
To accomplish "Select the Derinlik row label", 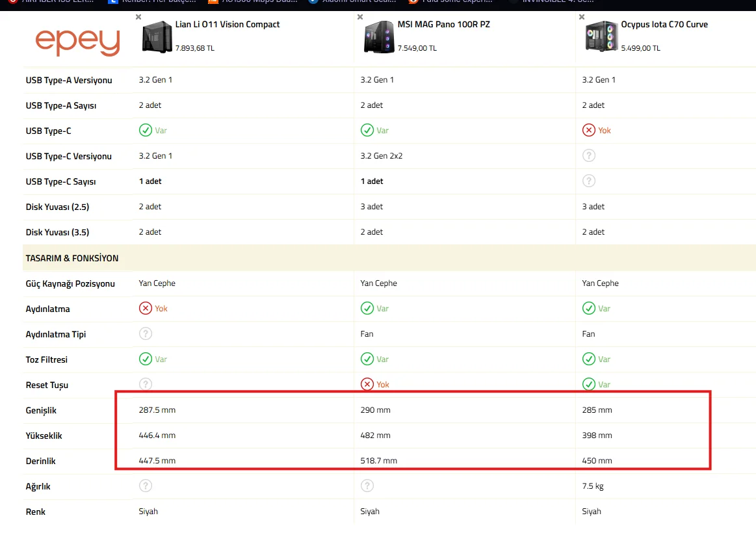I will pos(40,461).
